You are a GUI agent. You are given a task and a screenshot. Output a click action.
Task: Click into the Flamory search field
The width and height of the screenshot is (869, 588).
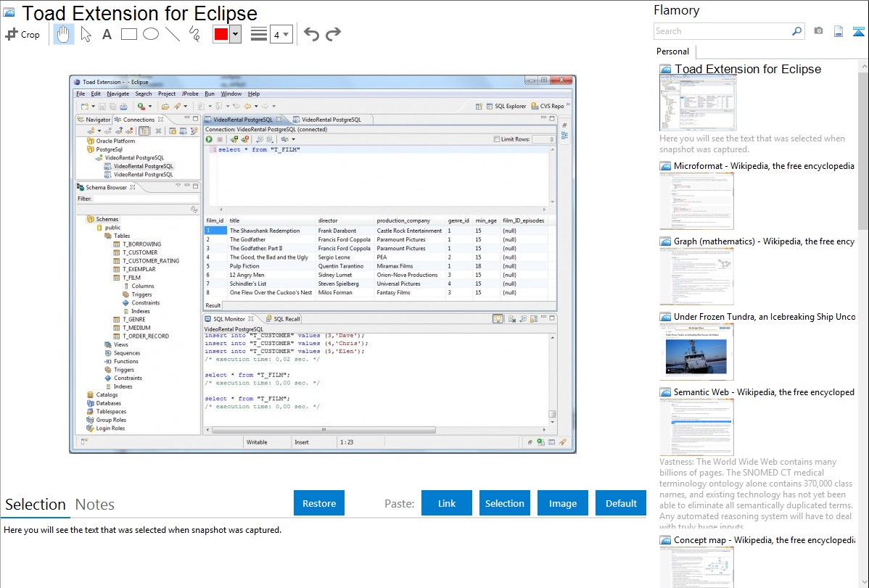(722, 31)
